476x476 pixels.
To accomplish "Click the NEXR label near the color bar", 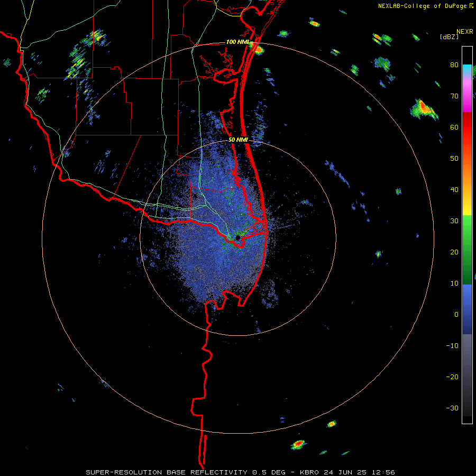I will (x=465, y=32).
